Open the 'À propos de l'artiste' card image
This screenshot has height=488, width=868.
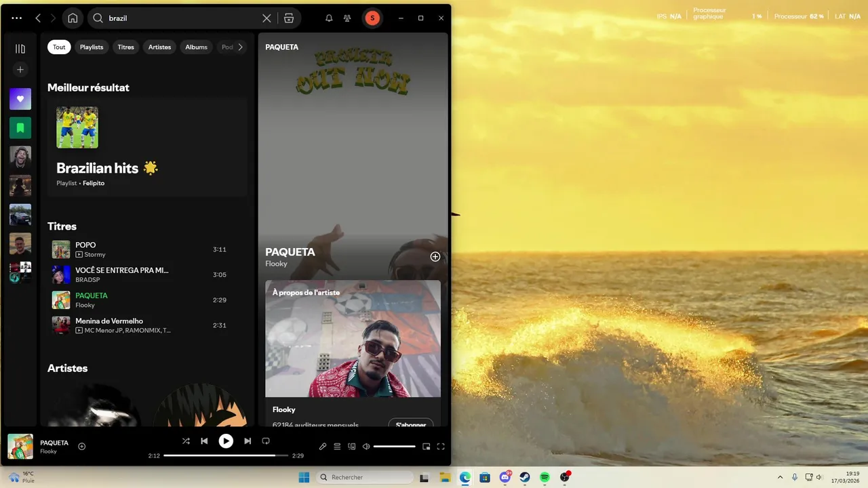point(353,338)
